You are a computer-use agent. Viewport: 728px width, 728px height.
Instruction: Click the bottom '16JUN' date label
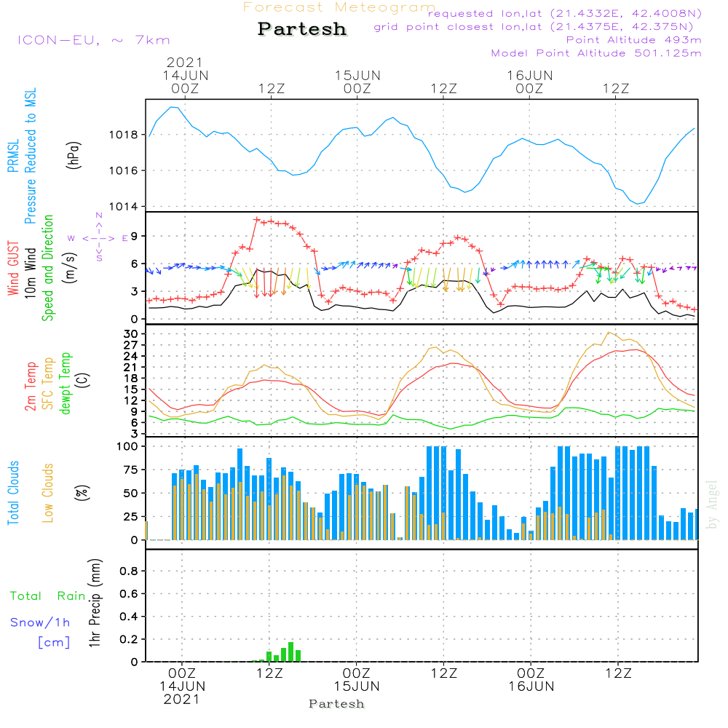click(x=531, y=687)
